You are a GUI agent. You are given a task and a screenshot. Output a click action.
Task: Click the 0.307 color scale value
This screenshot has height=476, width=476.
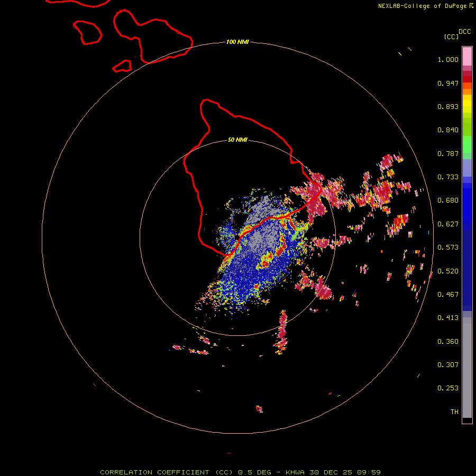click(x=448, y=365)
